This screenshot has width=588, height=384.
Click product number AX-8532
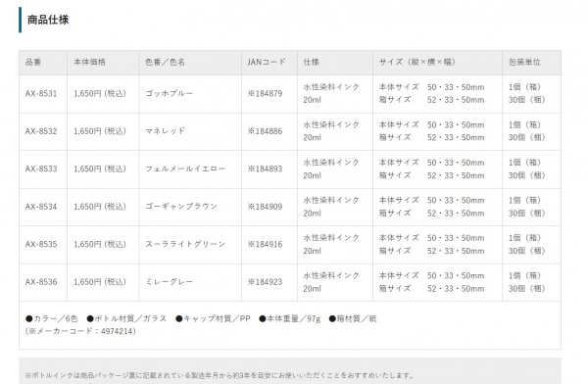41,131
